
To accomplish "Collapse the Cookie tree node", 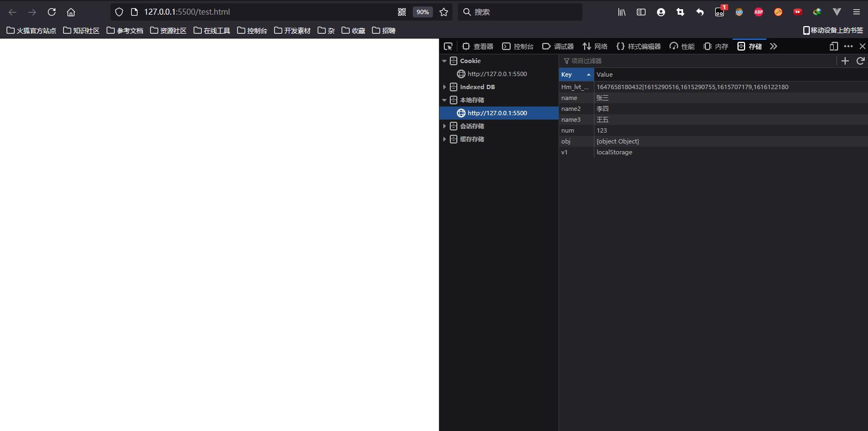I will click(x=444, y=61).
